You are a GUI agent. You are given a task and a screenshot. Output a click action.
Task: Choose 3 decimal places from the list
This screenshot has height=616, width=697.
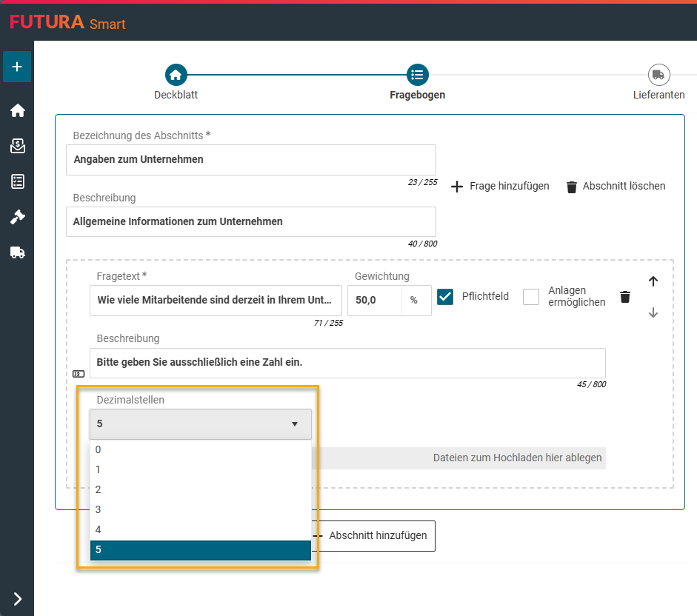coord(201,509)
